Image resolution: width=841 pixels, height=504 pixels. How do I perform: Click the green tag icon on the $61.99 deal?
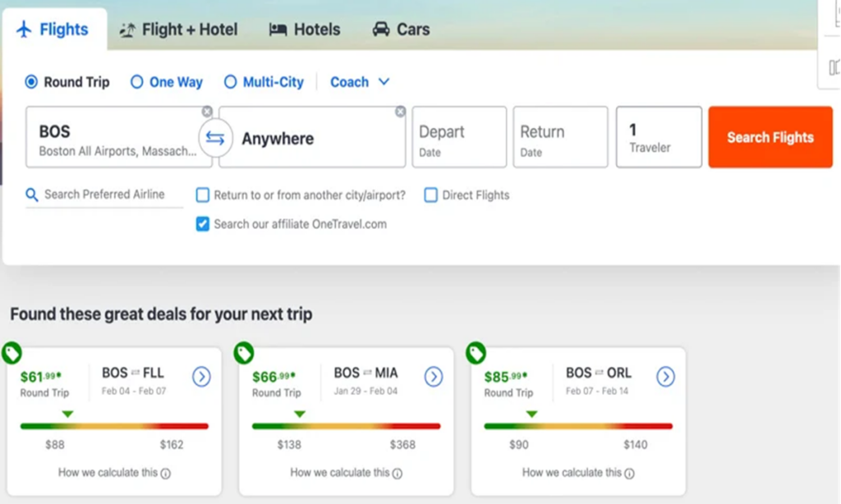pyautogui.click(x=11, y=353)
